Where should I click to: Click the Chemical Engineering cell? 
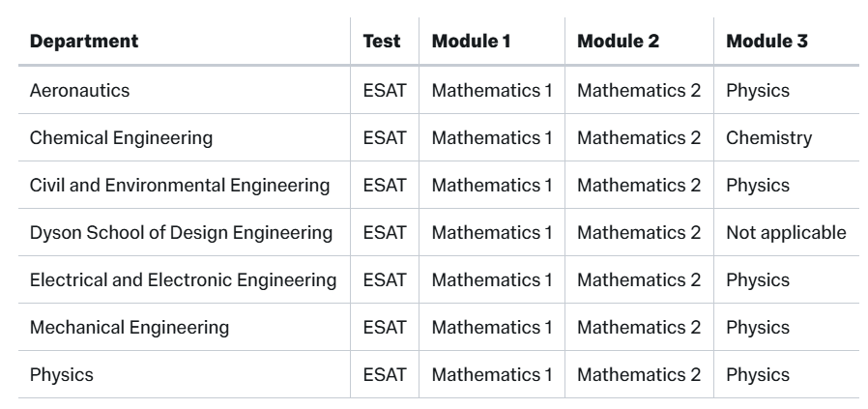click(121, 138)
